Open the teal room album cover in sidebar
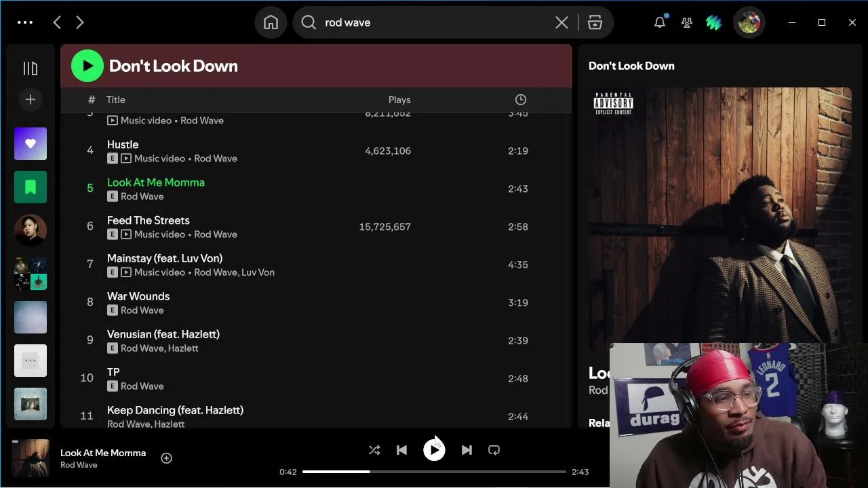 coord(31,404)
